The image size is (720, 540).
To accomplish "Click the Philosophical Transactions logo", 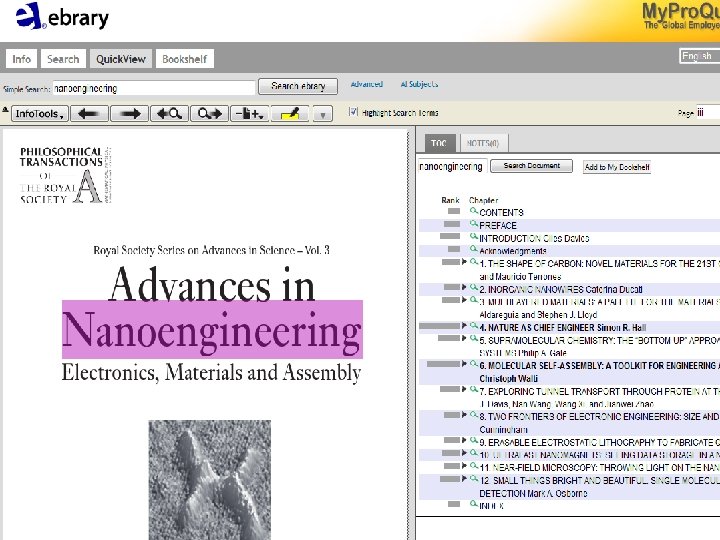I will [65, 175].
